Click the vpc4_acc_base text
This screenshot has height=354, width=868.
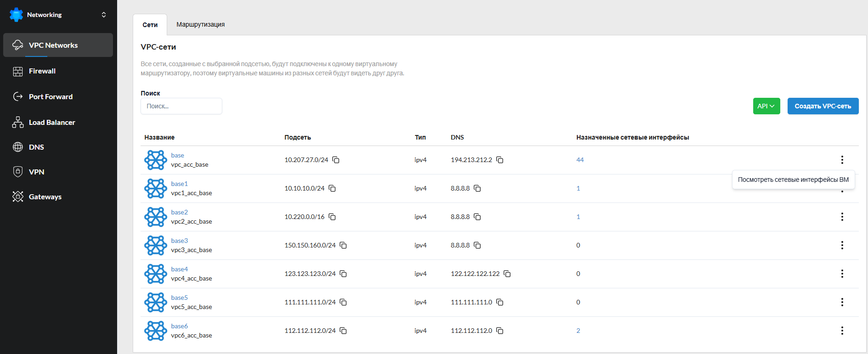192,278
